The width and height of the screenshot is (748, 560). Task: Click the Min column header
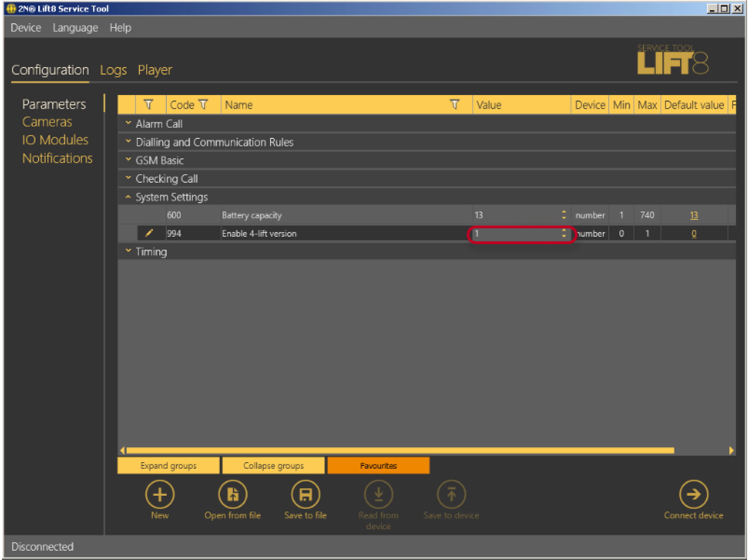pyautogui.click(x=621, y=105)
